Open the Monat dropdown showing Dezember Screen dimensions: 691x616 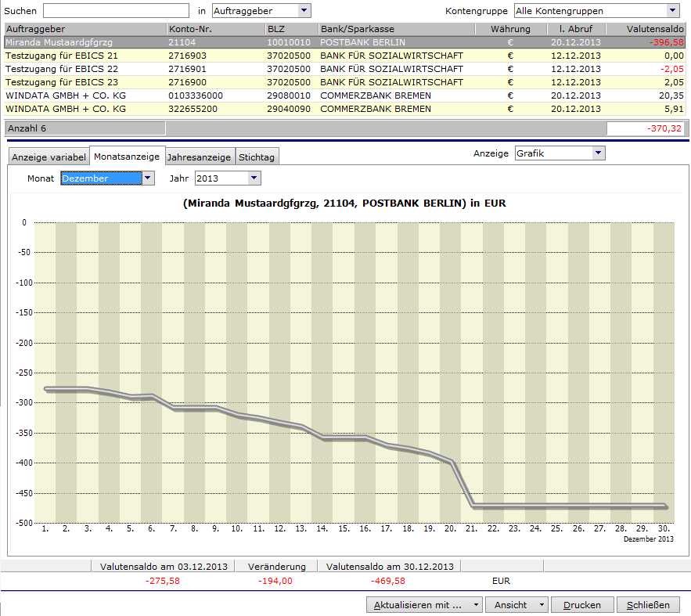[x=148, y=178]
